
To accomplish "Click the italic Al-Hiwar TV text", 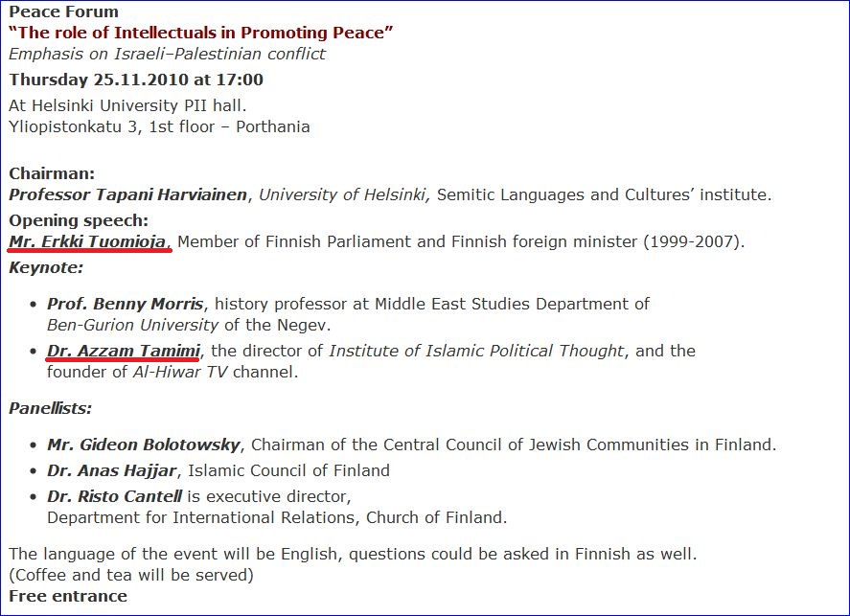I will pyautogui.click(x=180, y=373).
